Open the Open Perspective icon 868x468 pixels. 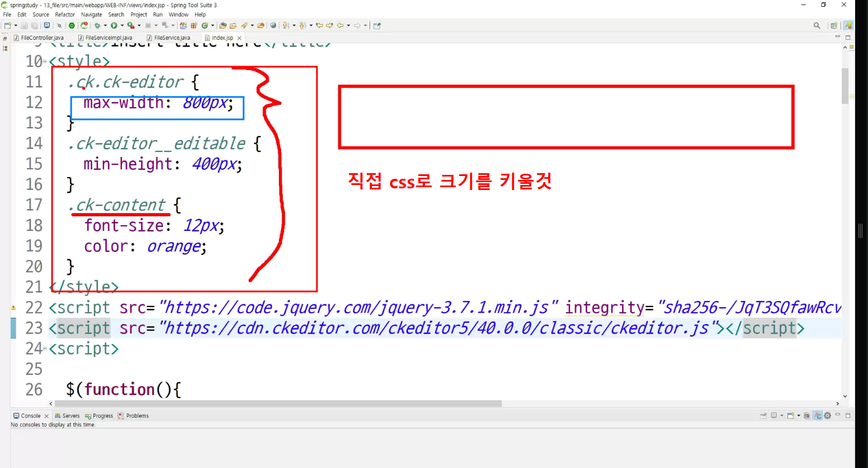tap(834, 25)
